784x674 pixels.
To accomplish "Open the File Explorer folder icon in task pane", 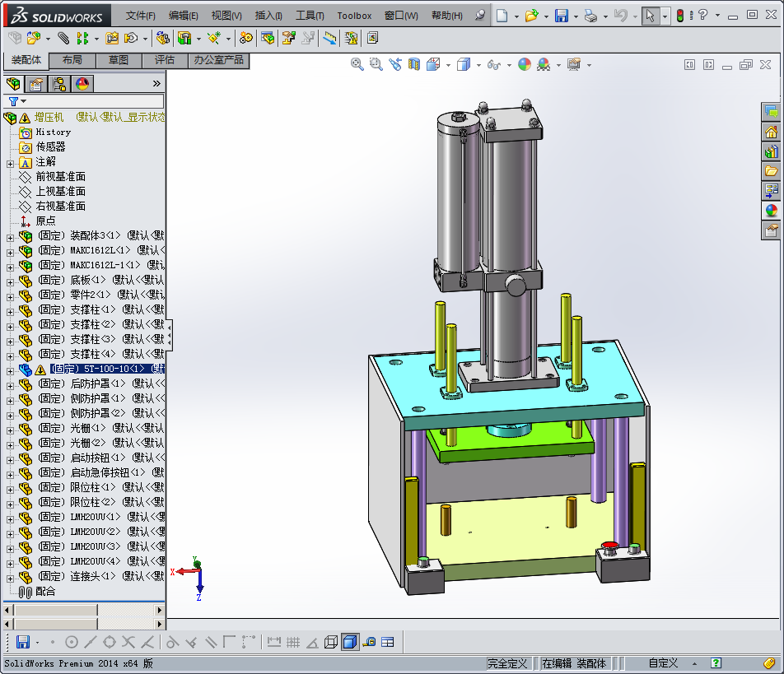I will pyautogui.click(x=771, y=171).
